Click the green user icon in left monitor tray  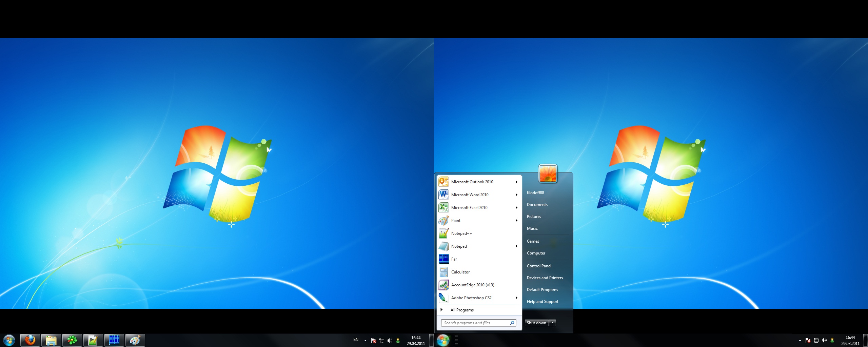click(398, 341)
